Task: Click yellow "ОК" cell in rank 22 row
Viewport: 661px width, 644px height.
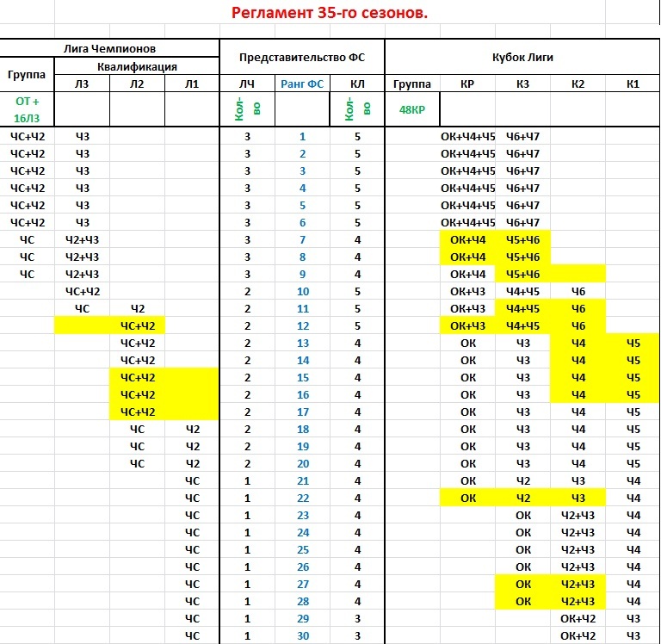Action: click(x=467, y=498)
